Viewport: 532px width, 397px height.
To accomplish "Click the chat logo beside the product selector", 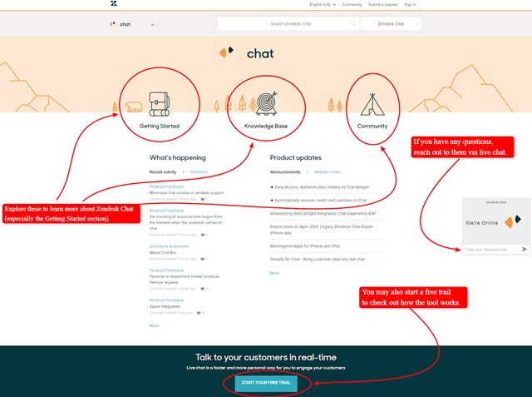I will pyautogui.click(x=112, y=24).
